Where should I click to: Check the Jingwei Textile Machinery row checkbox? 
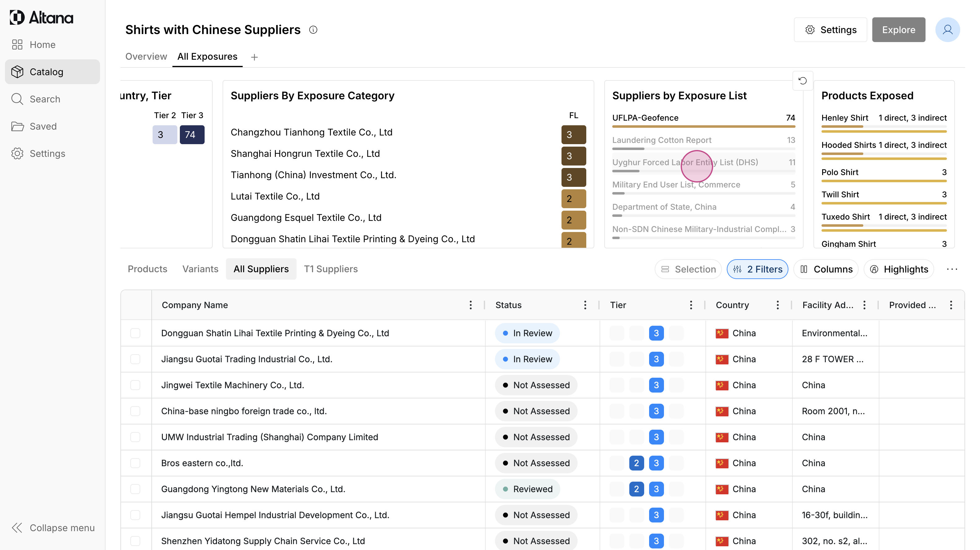(x=135, y=385)
